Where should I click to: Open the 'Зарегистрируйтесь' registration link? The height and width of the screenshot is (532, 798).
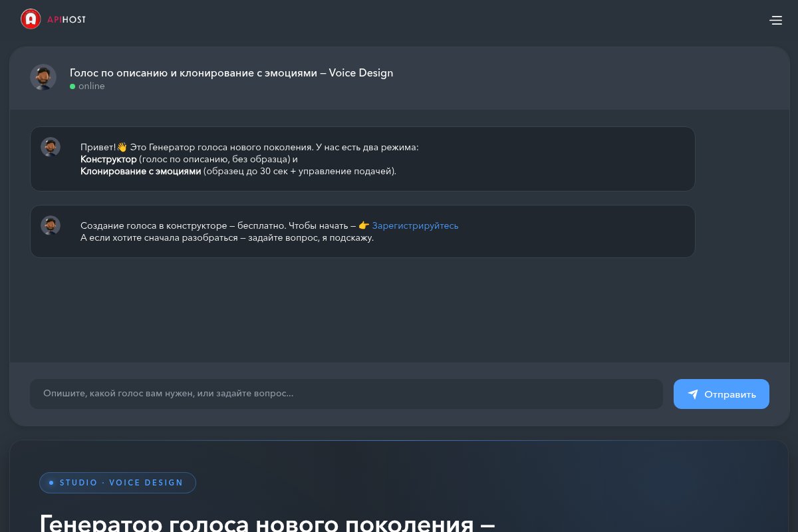point(415,225)
